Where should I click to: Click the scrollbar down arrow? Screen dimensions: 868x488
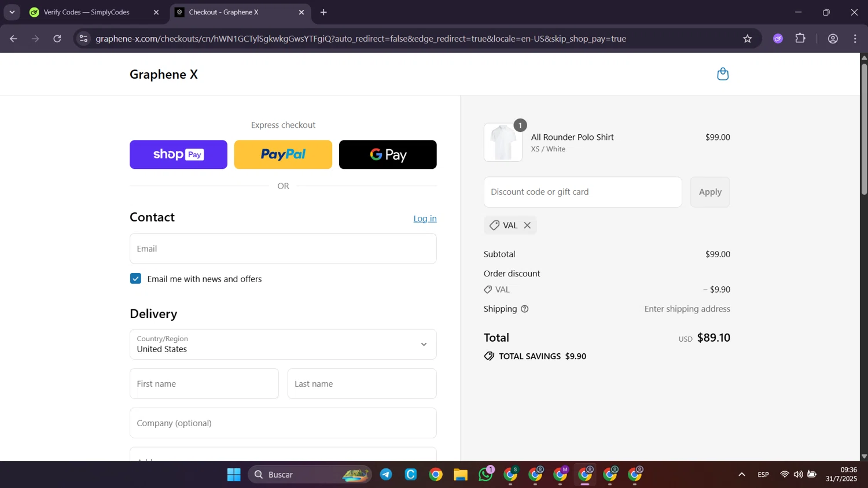click(x=864, y=456)
